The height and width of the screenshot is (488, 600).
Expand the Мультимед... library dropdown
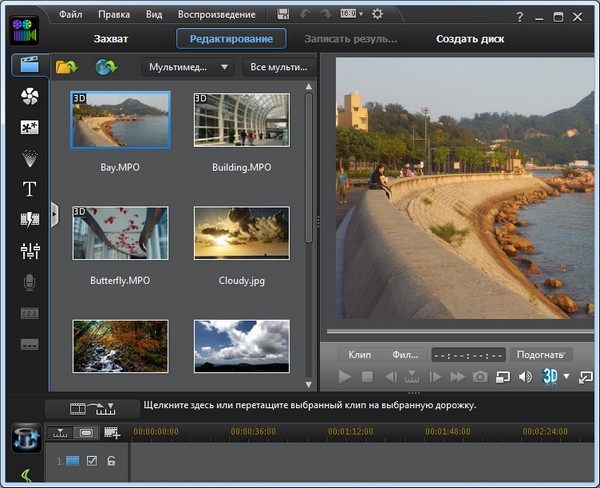187,67
